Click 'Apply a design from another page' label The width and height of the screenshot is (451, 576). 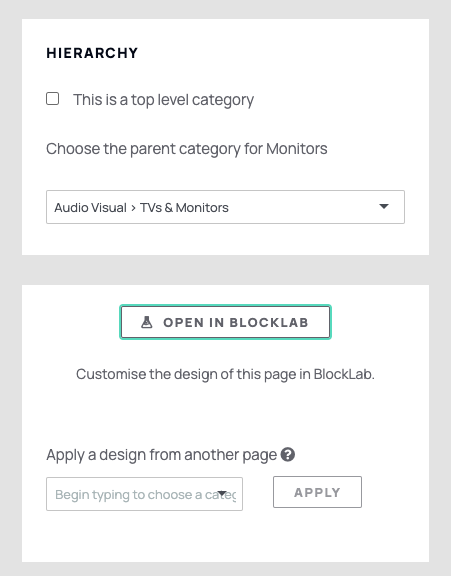pyautogui.click(x=161, y=455)
